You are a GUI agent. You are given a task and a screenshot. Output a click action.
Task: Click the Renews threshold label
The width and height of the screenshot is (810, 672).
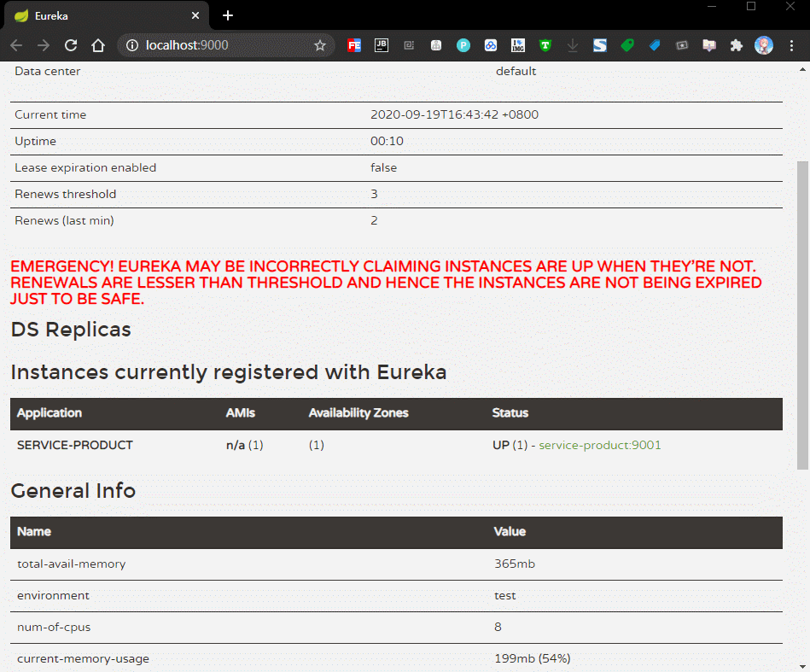click(65, 194)
